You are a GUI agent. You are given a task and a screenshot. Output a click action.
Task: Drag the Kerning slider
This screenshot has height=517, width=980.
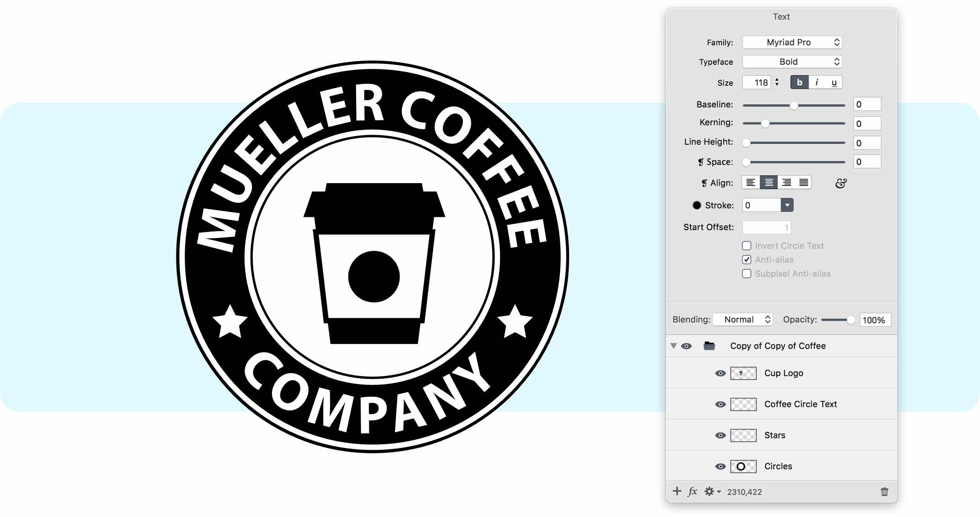click(x=762, y=123)
